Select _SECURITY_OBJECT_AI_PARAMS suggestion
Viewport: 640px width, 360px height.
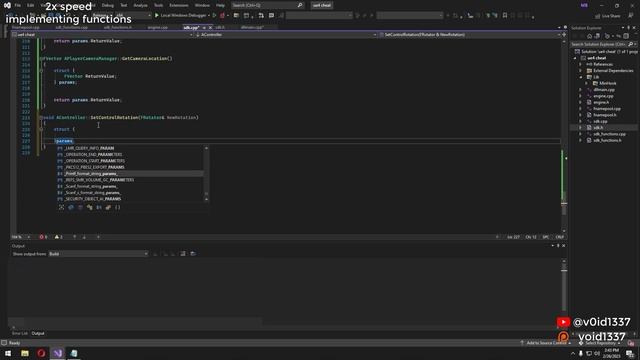tap(130, 199)
